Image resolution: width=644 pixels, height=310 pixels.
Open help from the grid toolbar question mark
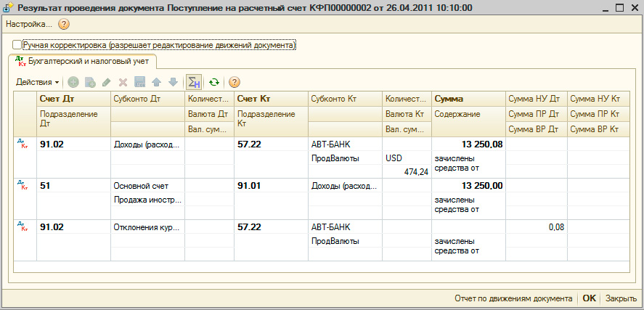[235, 82]
